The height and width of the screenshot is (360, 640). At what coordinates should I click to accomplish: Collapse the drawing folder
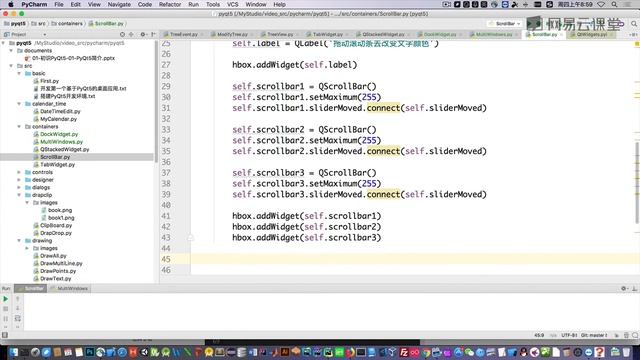pyautogui.click(x=19, y=241)
